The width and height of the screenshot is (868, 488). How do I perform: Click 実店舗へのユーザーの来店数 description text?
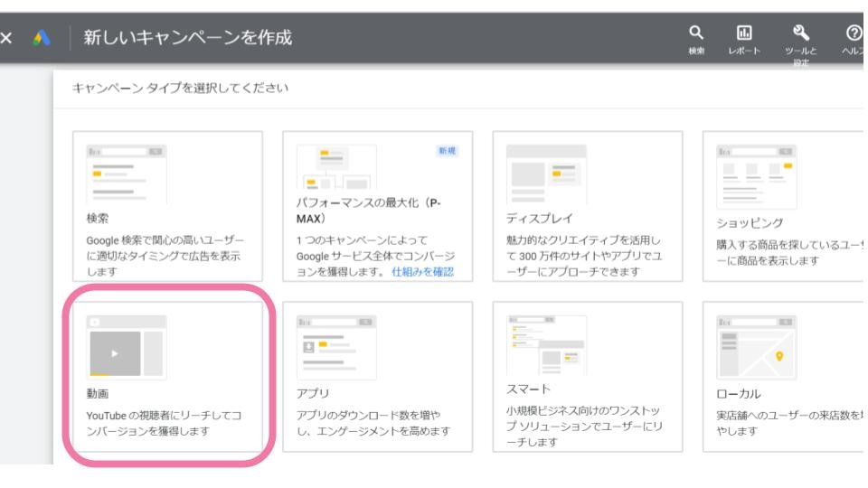point(789,423)
